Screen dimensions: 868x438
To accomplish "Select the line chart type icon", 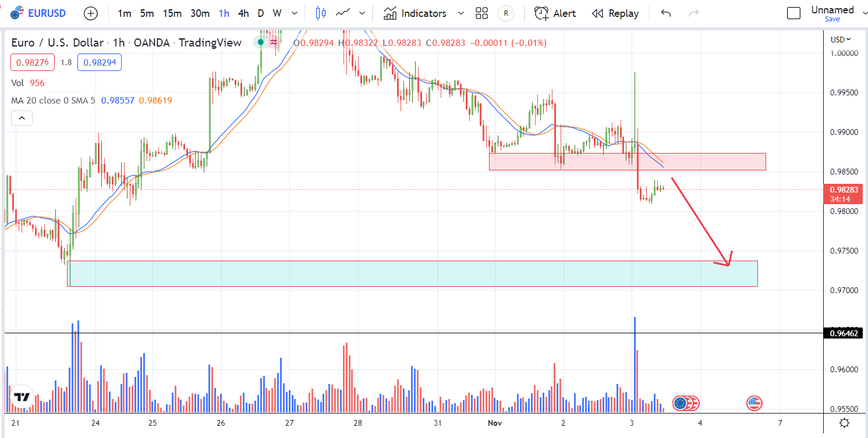I will pyautogui.click(x=343, y=13).
